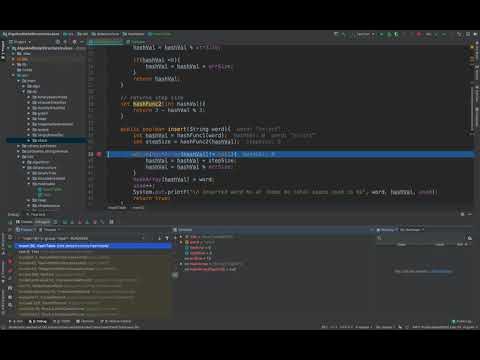The height and width of the screenshot is (360, 480).
Task: Open the Project view dropdown
Action: [20, 42]
